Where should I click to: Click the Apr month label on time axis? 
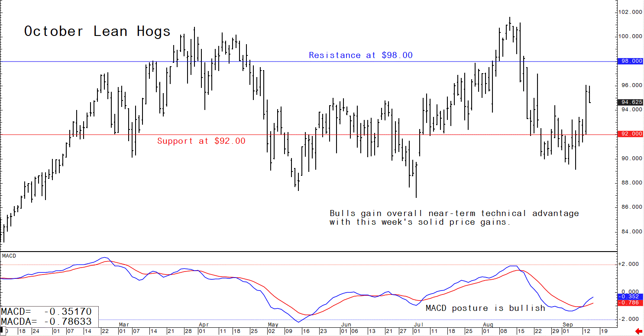(x=204, y=324)
